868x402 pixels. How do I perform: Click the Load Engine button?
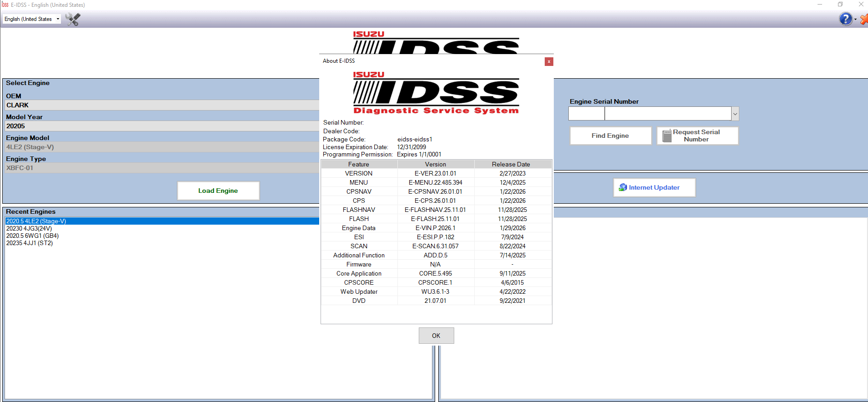point(218,191)
